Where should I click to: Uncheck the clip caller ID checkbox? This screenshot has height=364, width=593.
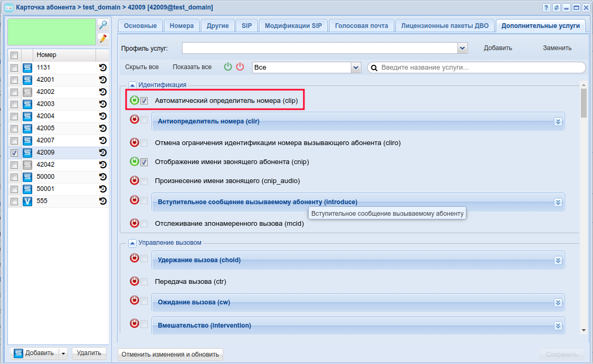[x=144, y=101]
